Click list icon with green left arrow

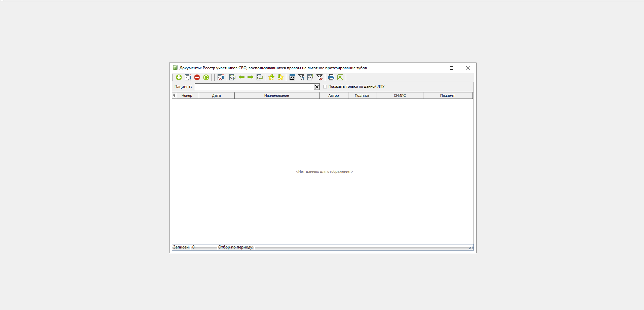260,77
